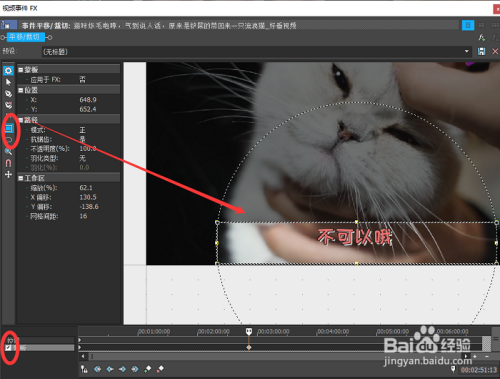Click the scroll-left arrow of timeline scrollbar
This screenshot has width=500, height=379.
tap(83, 356)
